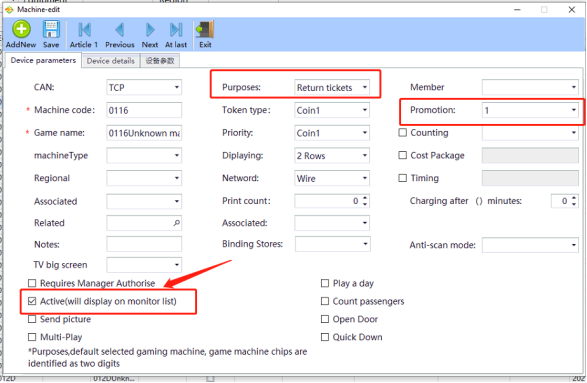
Task: Tick Requires Manager Authorise checkbox
Action: click(x=32, y=283)
